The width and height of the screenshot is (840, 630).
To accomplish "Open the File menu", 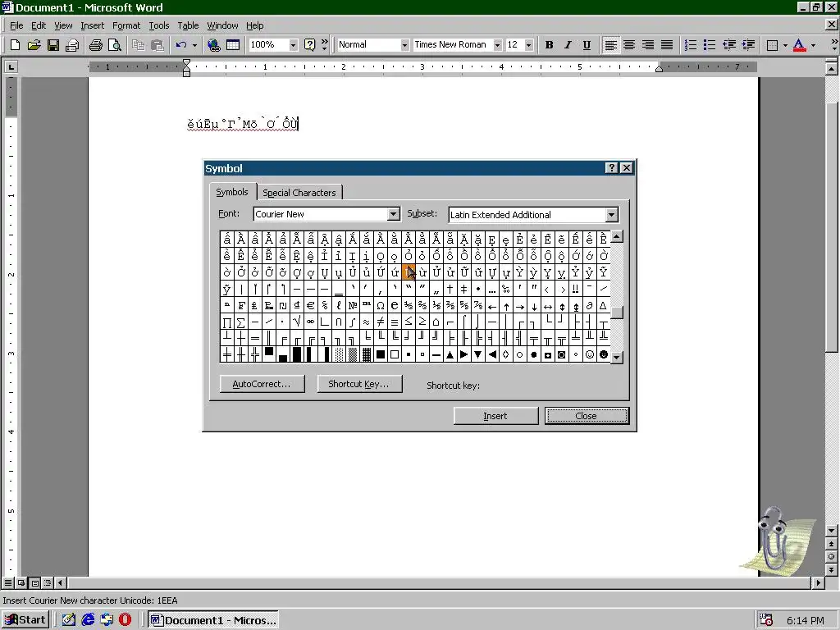I will (x=16, y=25).
